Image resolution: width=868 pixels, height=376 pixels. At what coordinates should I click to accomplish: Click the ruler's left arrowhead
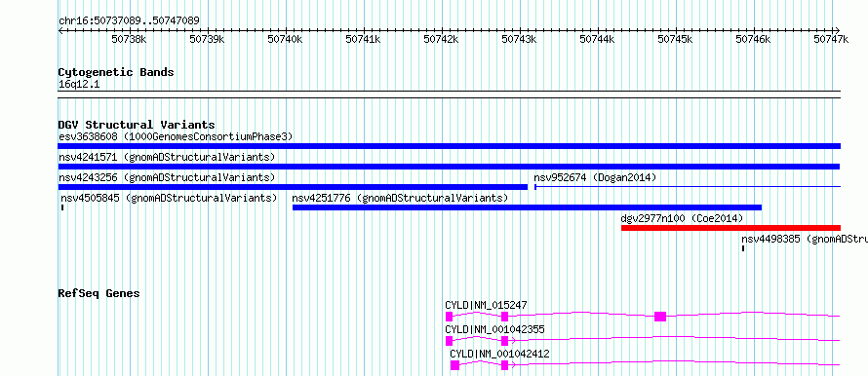pyautogui.click(x=60, y=30)
